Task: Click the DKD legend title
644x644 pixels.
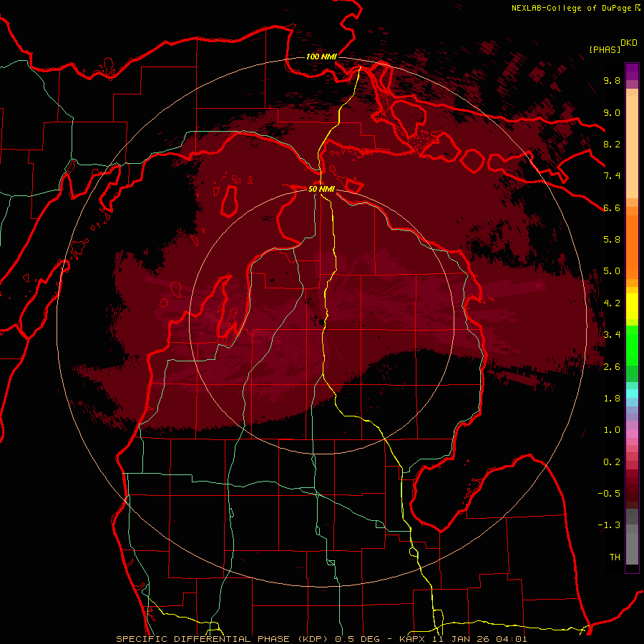Action: coord(628,43)
